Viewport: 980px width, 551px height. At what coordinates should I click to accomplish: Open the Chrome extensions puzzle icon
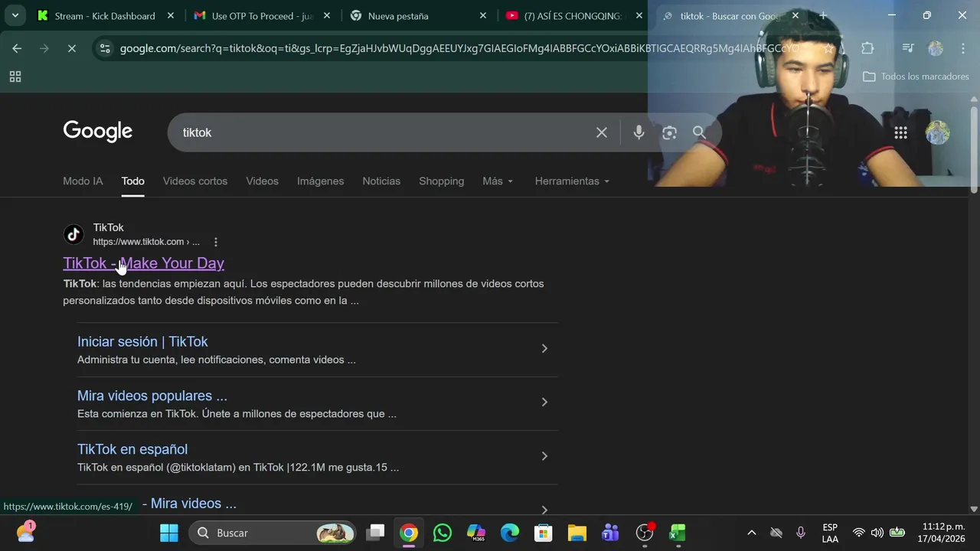(867, 48)
